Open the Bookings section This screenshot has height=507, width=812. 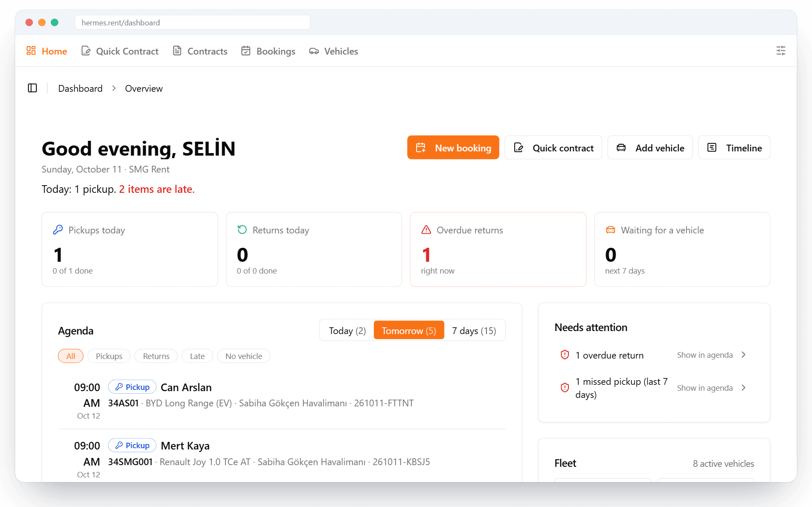click(268, 51)
